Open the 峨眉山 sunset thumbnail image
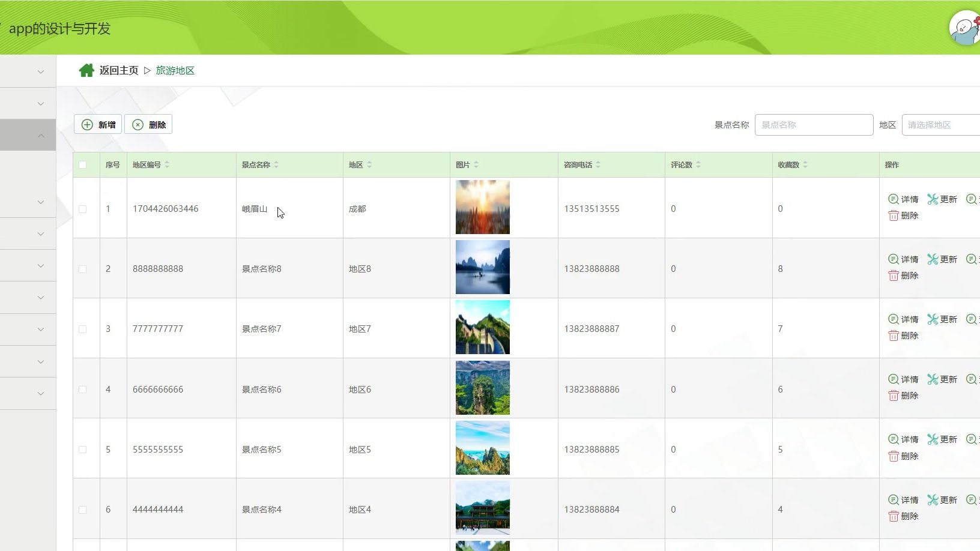980x551 pixels. click(483, 207)
